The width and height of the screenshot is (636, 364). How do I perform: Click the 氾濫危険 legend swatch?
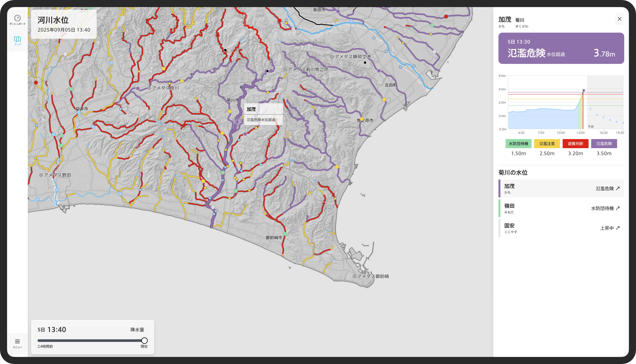[x=604, y=143]
